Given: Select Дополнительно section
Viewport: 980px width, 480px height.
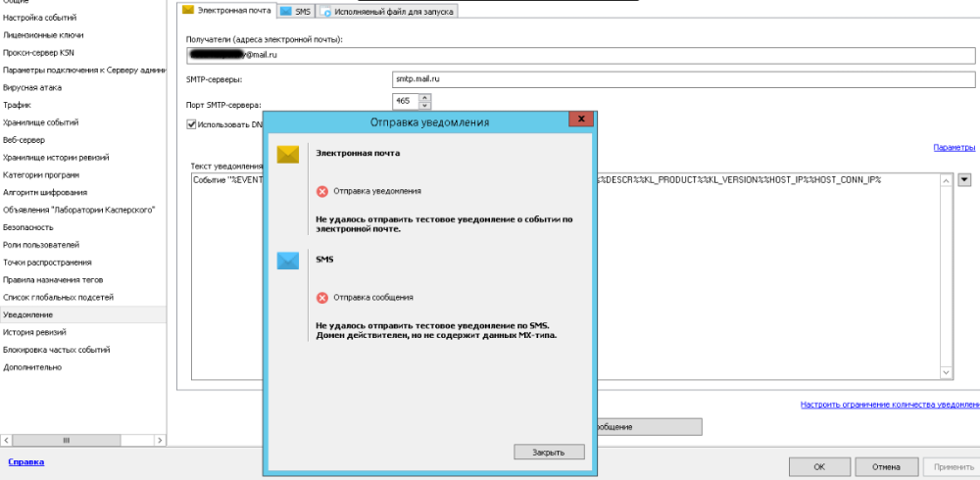Looking at the screenshot, I should 82,367.
